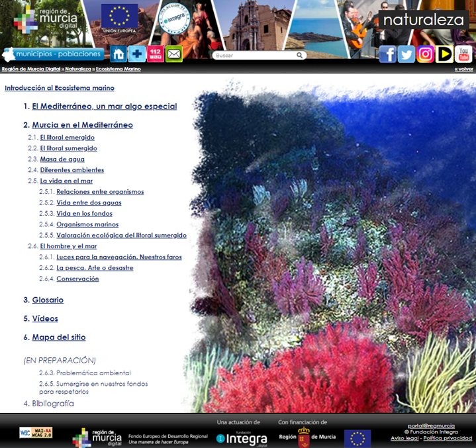Image resolution: width=476 pixels, height=448 pixels.
Task: Click the « volver back link
Action: tap(463, 69)
